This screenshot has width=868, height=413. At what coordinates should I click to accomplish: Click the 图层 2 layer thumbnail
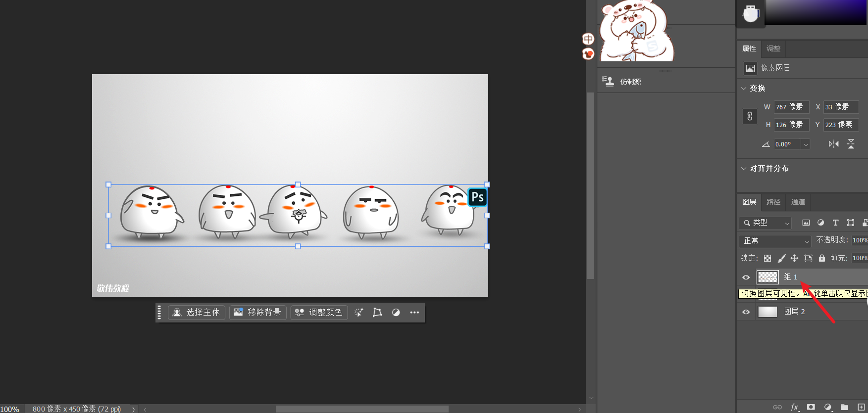click(767, 312)
